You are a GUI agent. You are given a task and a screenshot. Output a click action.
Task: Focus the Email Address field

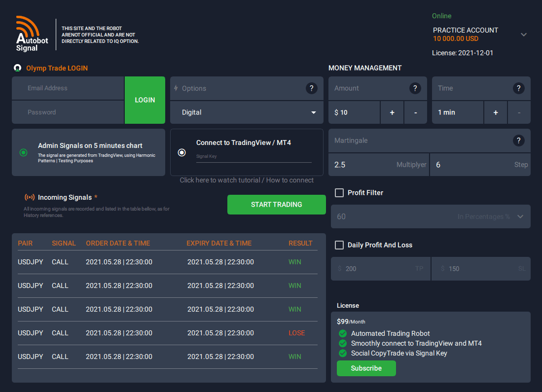click(68, 88)
